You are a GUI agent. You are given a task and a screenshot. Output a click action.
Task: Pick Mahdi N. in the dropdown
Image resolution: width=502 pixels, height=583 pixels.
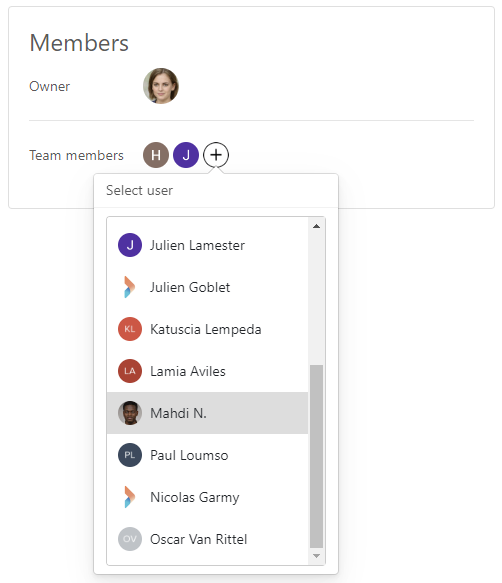pos(207,413)
